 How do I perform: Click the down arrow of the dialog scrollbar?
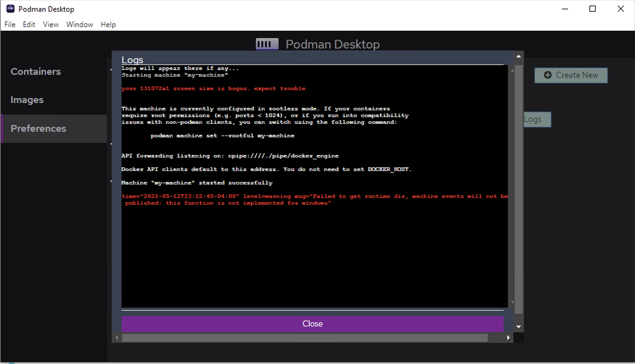point(518,326)
